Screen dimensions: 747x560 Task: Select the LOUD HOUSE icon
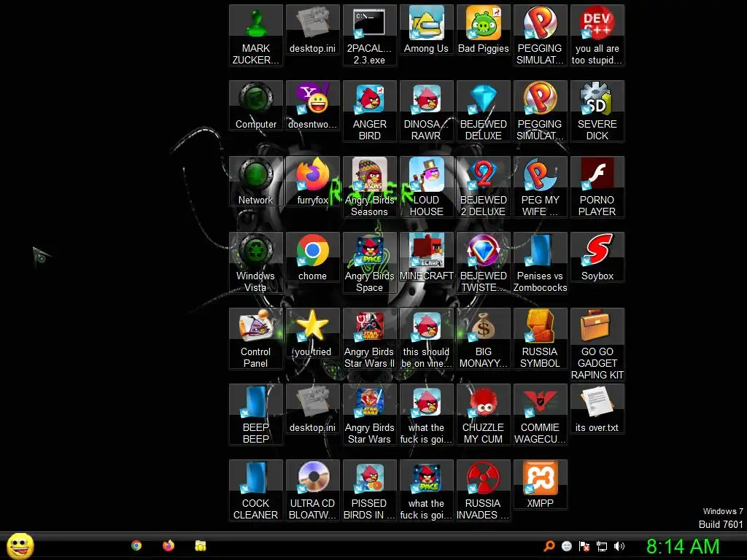(426, 187)
